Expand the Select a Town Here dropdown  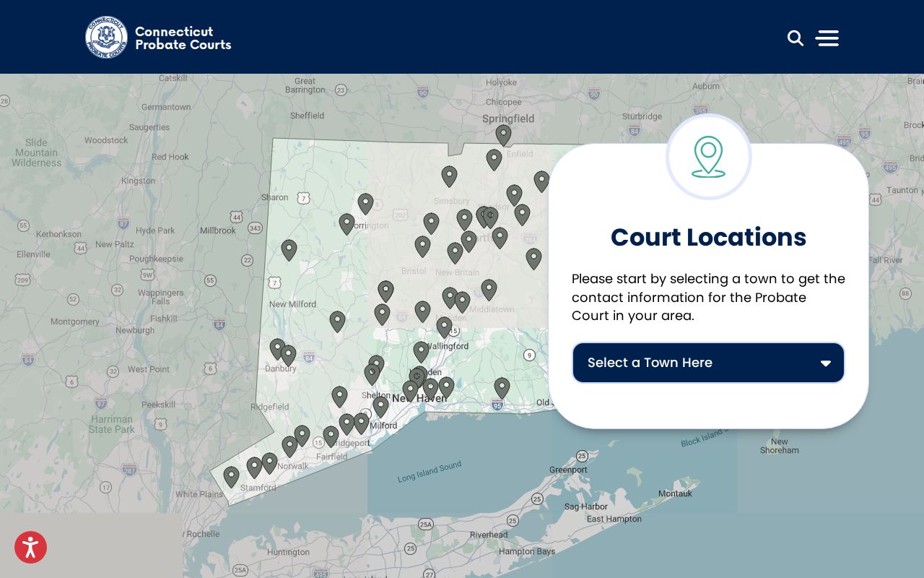click(708, 363)
